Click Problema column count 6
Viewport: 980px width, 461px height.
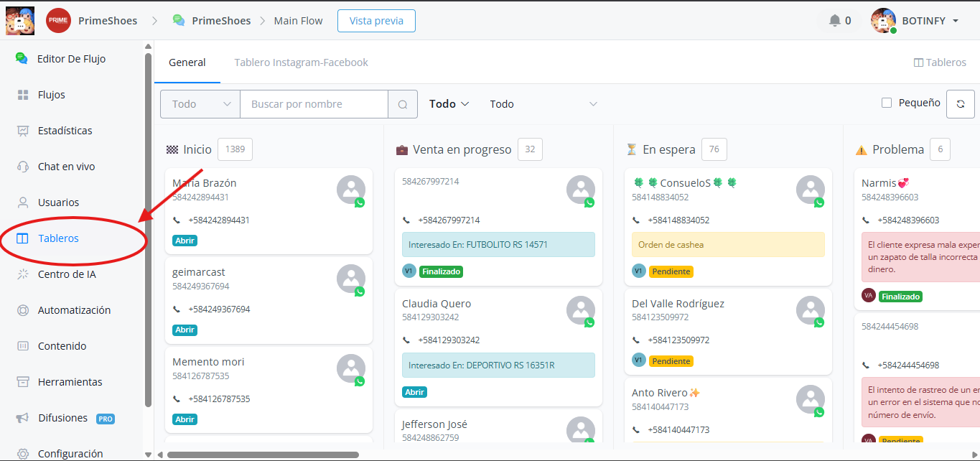[940, 149]
